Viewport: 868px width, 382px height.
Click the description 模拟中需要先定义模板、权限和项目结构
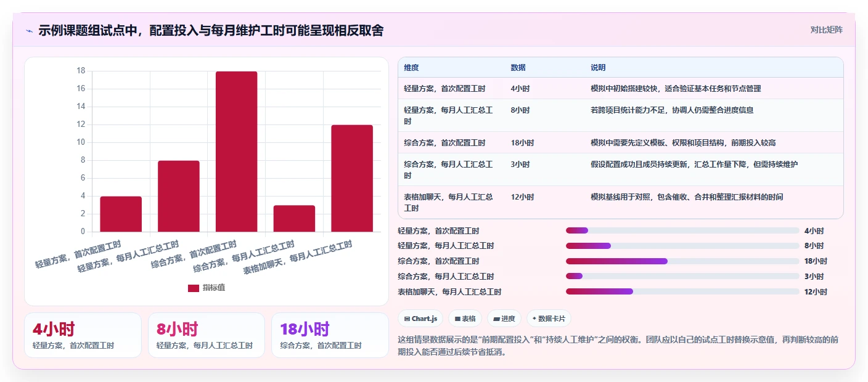click(x=683, y=143)
